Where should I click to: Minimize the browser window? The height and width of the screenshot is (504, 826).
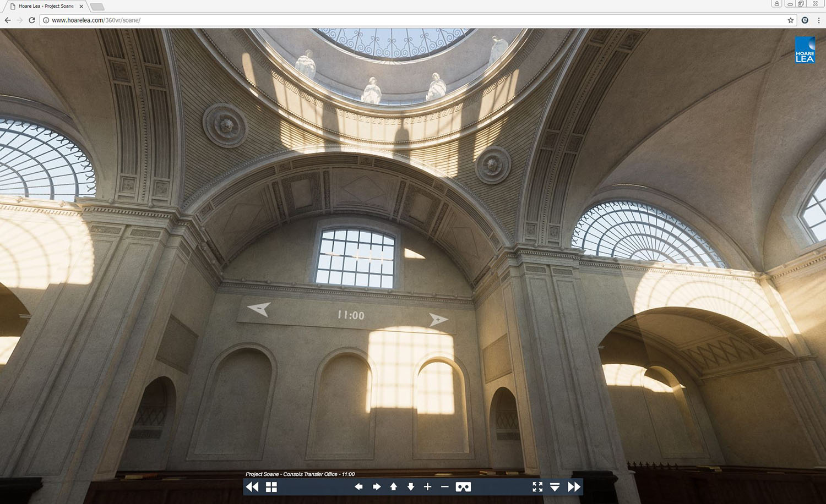[790, 4]
